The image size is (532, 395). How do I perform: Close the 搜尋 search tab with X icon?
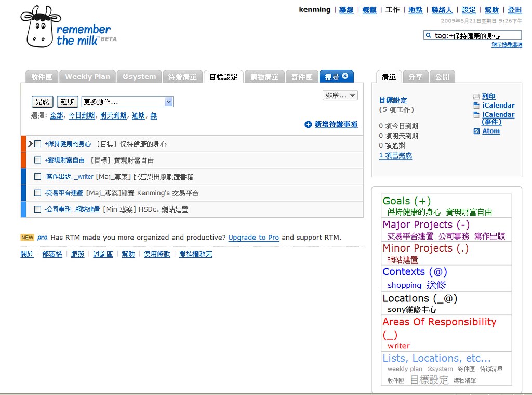(345, 76)
